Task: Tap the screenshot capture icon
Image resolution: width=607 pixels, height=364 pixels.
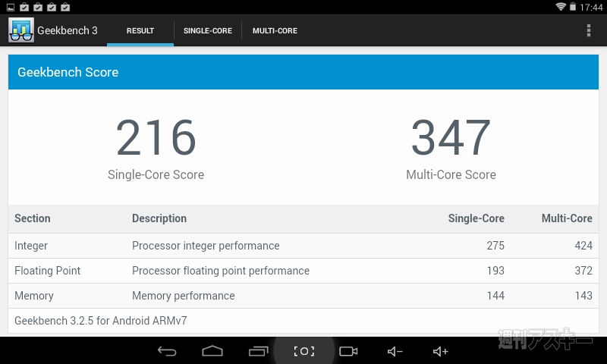Action: coord(303,351)
